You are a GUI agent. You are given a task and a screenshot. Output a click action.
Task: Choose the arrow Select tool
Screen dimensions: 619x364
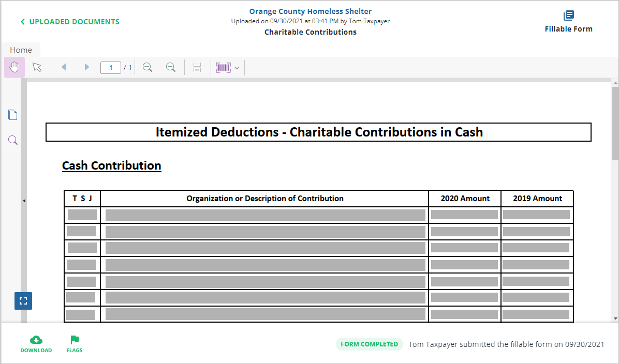pos(37,67)
